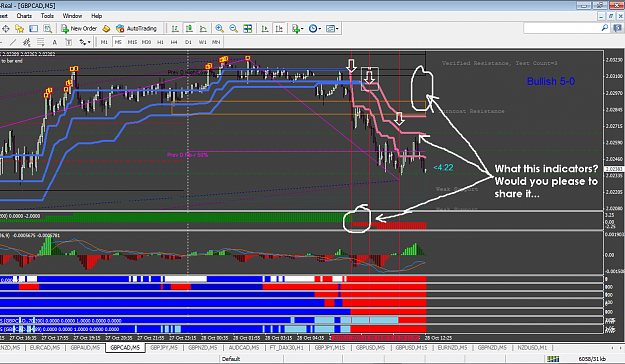The width and height of the screenshot is (625, 364).
Task: Switch to H4 timeframe
Action: (174, 42)
